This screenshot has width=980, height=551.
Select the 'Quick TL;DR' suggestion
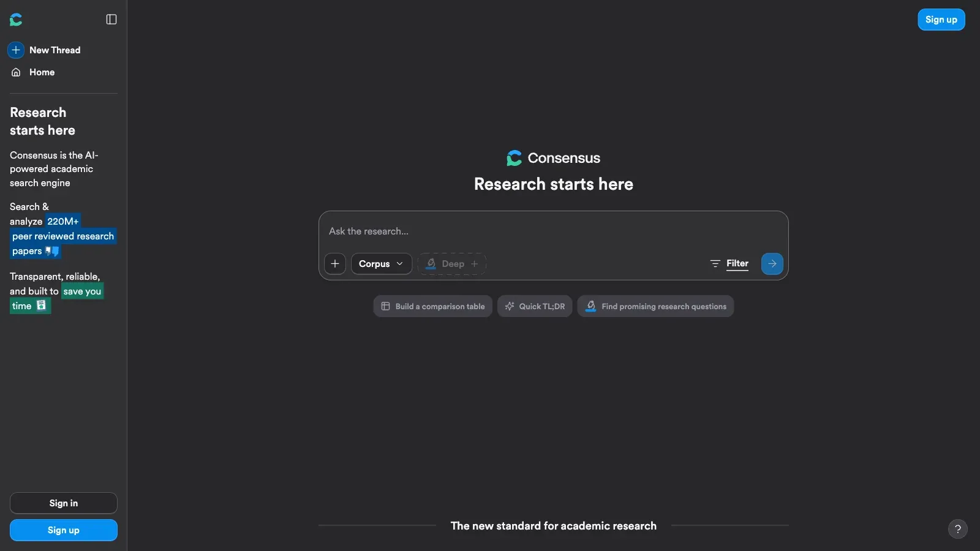[535, 306]
